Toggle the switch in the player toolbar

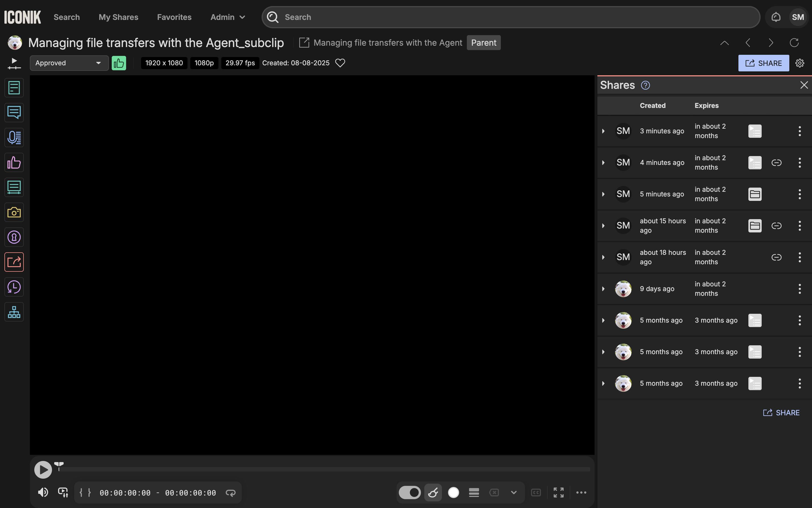point(409,493)
